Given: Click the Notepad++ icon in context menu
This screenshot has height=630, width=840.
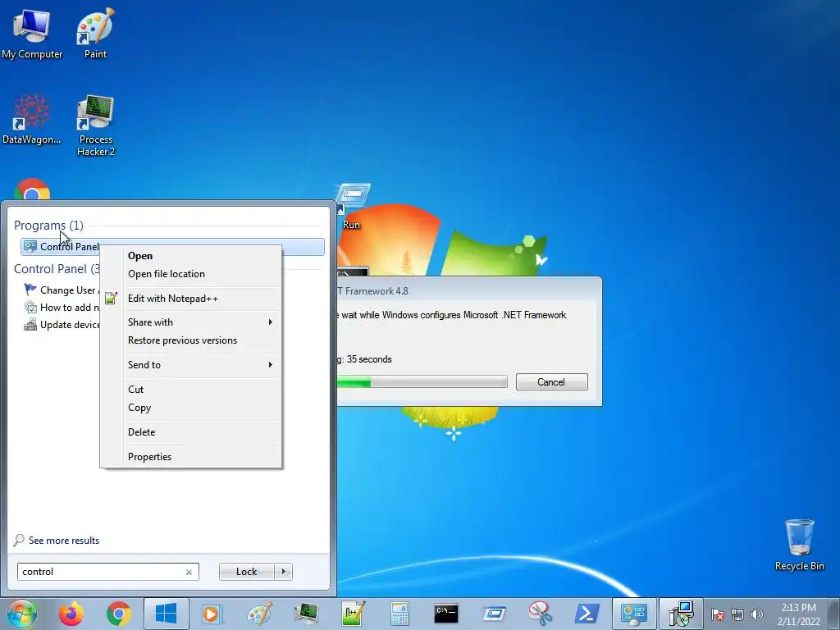Looking at the screenshot, I should tap(111, 299).
